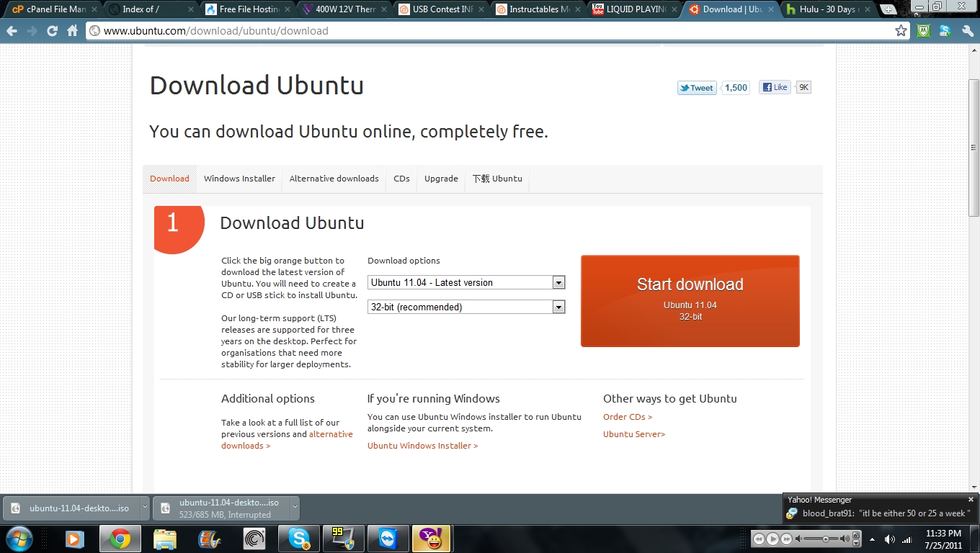Viewport: 980px width, 553px height.
Task: Switch to the cPanel File Manager tab
Action: tap(55, 9)
